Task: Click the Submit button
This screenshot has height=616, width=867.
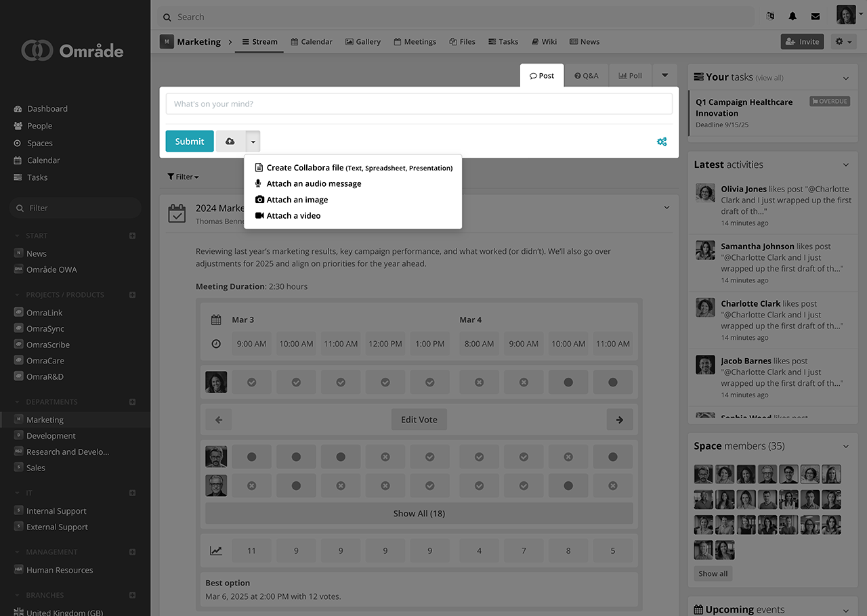Action: coord(190,141)
